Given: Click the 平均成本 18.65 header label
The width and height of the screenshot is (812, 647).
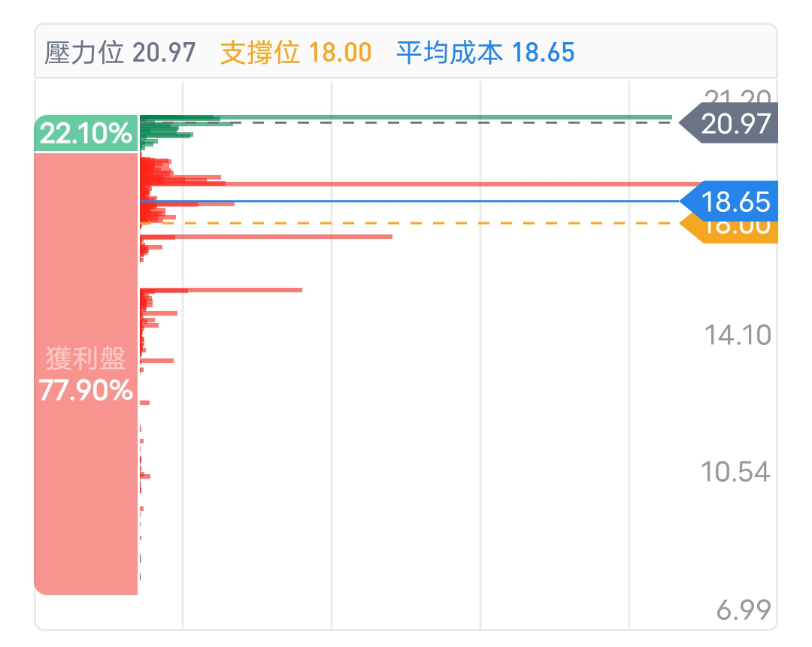Looking at the screenshot, I should [486, 53].
